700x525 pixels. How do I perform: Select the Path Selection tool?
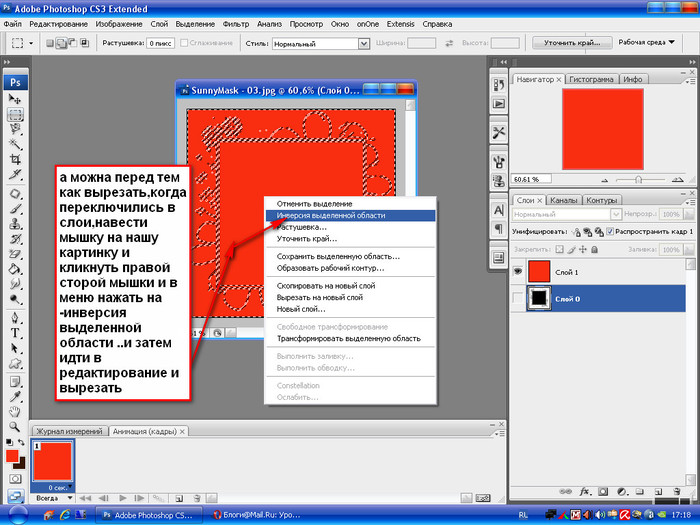point(15,348)
